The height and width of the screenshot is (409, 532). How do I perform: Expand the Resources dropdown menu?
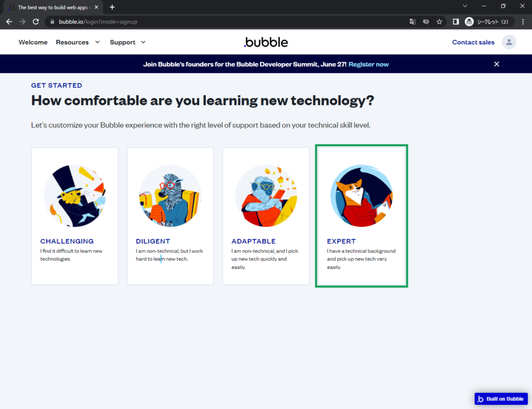77,42
